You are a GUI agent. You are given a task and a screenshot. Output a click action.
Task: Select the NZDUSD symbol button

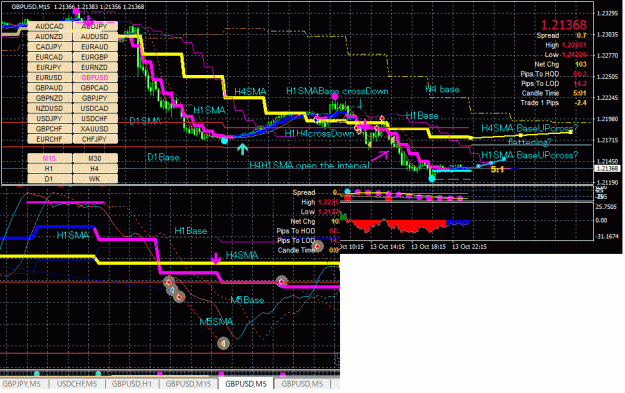(49, 108)
